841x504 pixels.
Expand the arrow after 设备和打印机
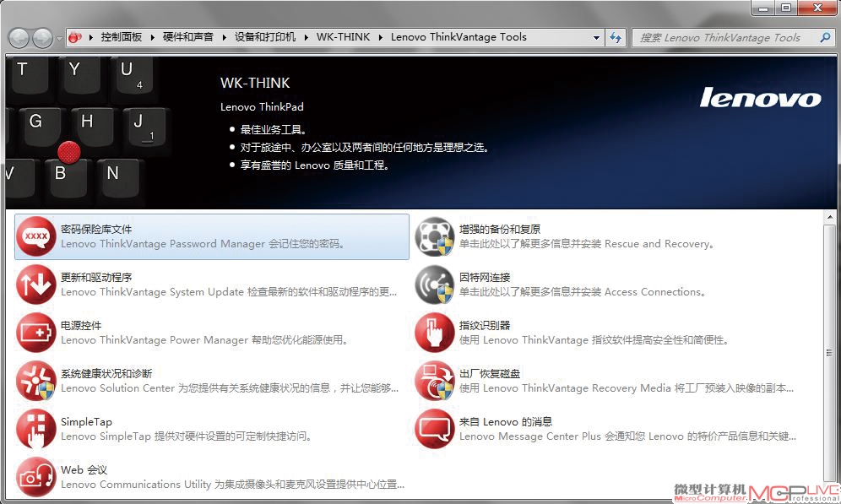[307, 37]
